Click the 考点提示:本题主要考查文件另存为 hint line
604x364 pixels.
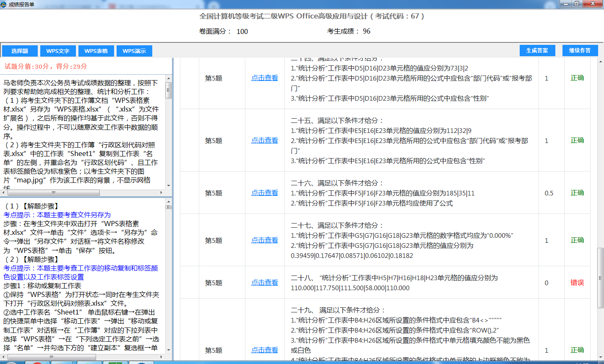click(x=57, y=215)
